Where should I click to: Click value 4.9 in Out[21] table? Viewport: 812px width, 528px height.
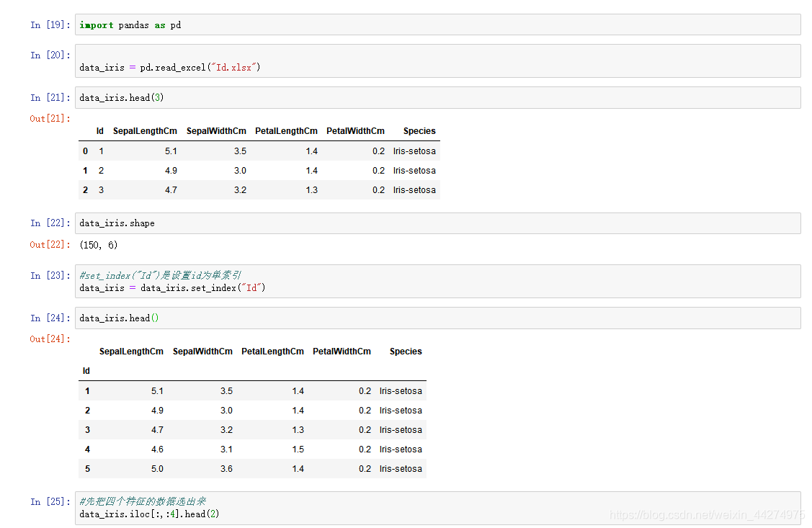pyautogui.click(x=171, y=170)
